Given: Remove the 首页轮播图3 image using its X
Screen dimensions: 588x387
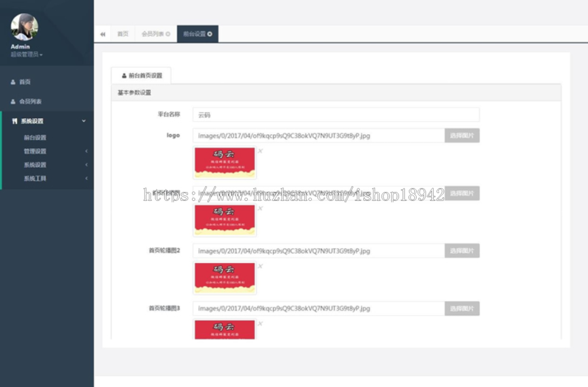Looking at the screenshot, I should [x=260, y=323].
